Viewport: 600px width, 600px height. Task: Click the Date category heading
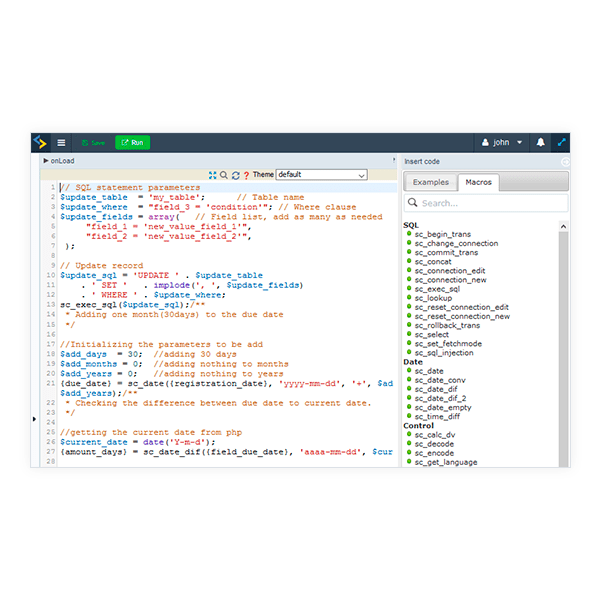[413, 362]
